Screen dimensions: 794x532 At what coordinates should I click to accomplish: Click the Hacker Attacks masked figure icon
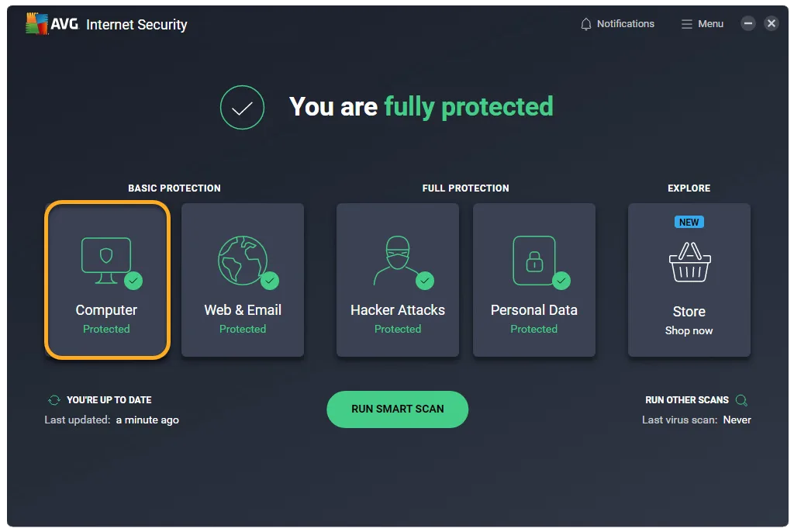click(398, 260)
